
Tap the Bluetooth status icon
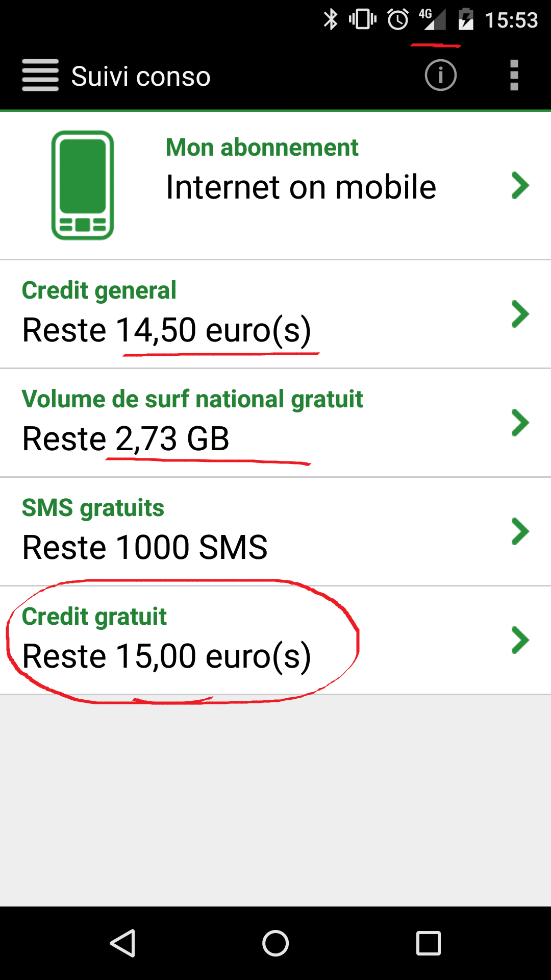[331, 20]
